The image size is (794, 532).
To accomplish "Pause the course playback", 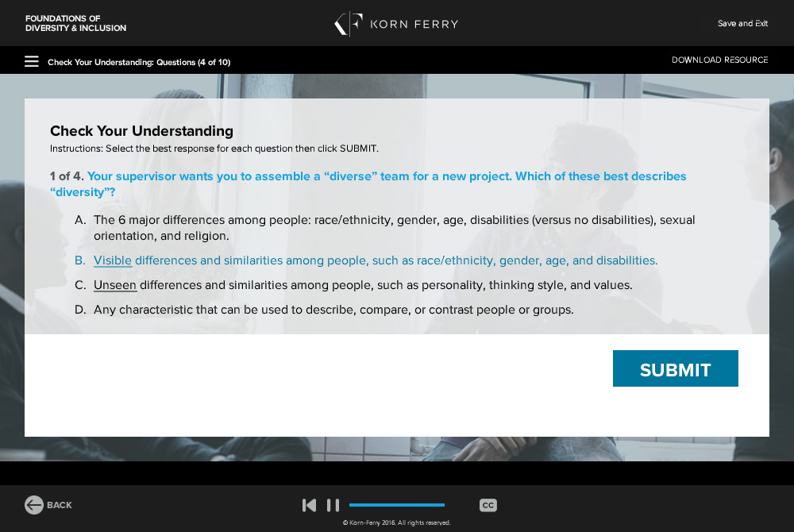I will coord(333,505).
